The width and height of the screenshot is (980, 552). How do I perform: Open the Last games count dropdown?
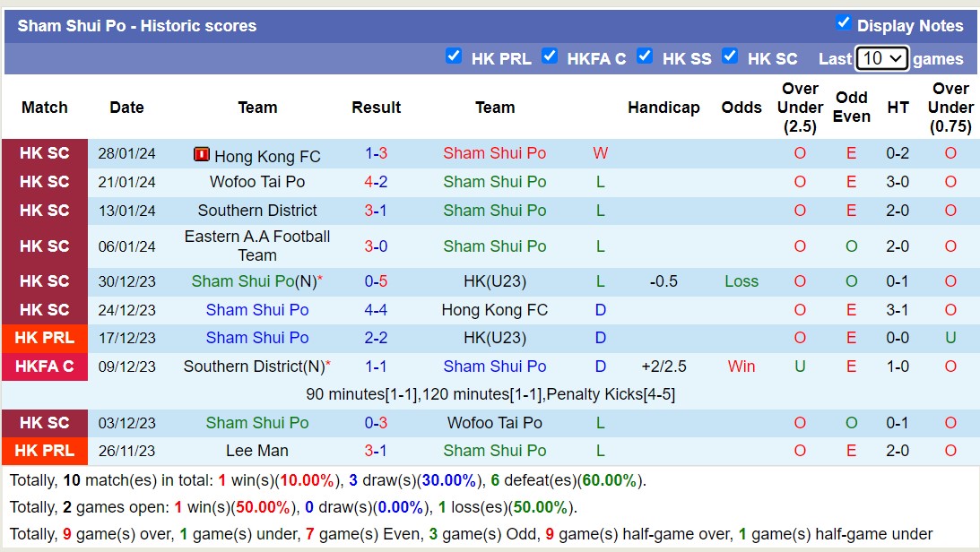coord(881,58)
